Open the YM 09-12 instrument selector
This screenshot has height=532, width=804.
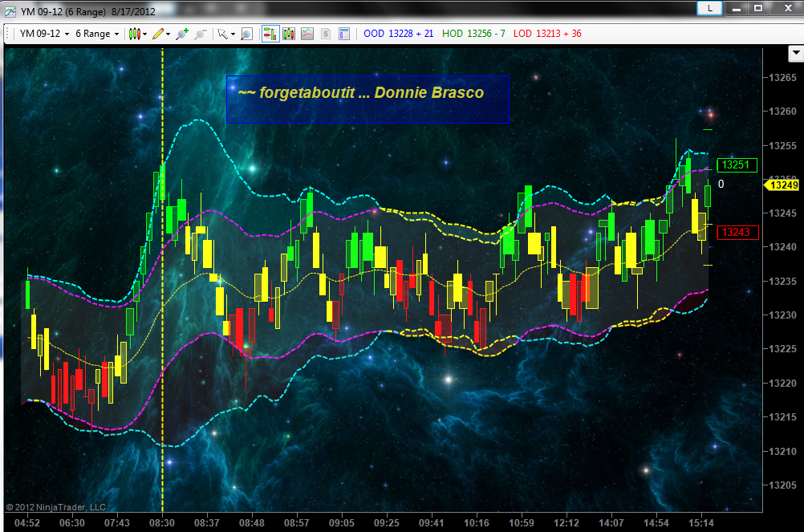[44, 34]
